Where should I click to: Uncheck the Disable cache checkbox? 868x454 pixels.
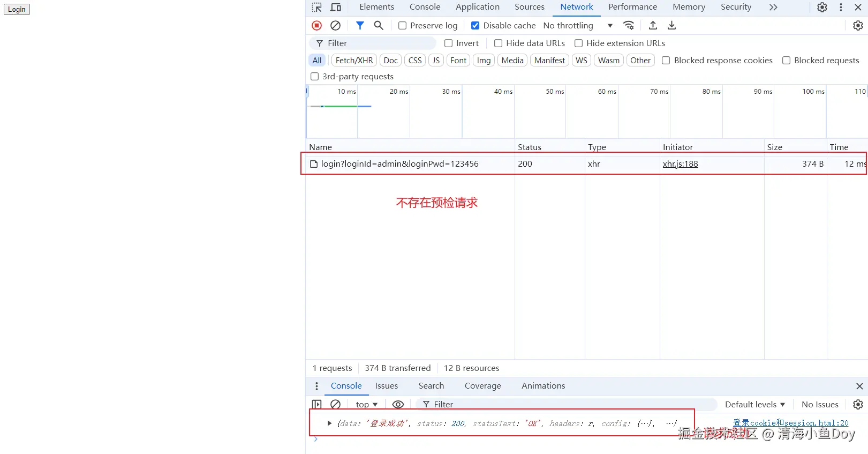pyautogui.click(x=475, y=25)
